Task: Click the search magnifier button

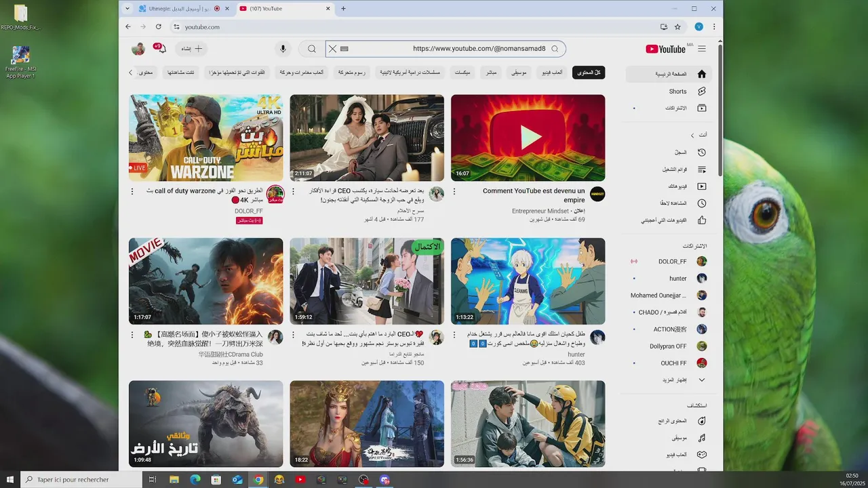Action: click(x=311, y=49)
